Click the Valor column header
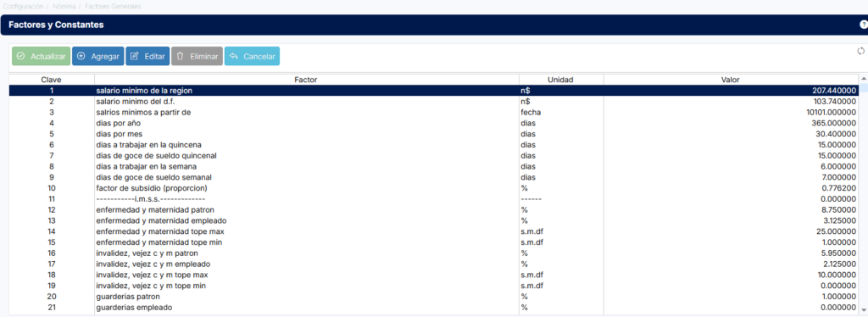Viewport: 868px width, 317px height. (x=730, y=80)
